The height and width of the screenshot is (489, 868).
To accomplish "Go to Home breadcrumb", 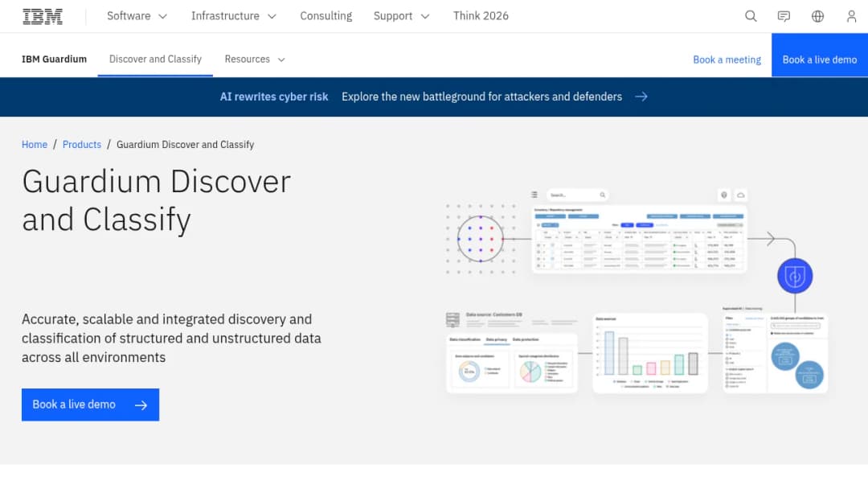I will (x=35, y=145).
